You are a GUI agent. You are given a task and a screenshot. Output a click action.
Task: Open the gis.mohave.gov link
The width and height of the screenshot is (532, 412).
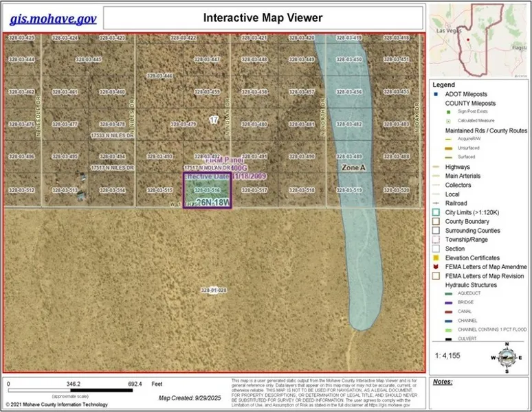coord(54,18)
